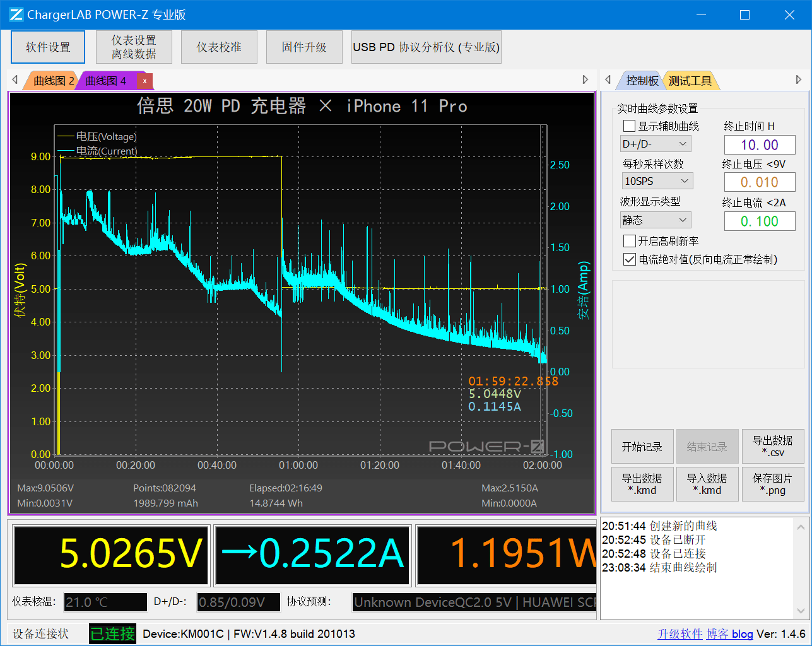Open USB PD 协议分析仪 (专业版)
This screenshot has height=646, width=812.
[427, 47]
